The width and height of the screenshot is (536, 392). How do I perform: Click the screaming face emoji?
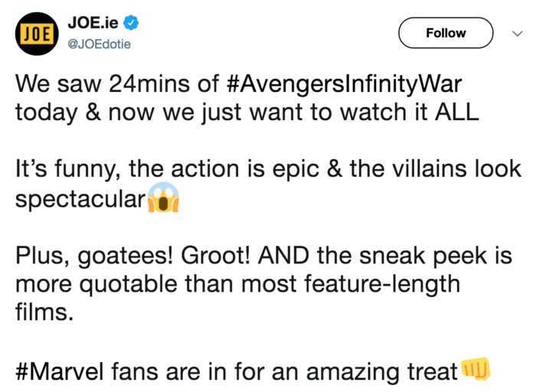pyautogui.click(x=163, y=198)
